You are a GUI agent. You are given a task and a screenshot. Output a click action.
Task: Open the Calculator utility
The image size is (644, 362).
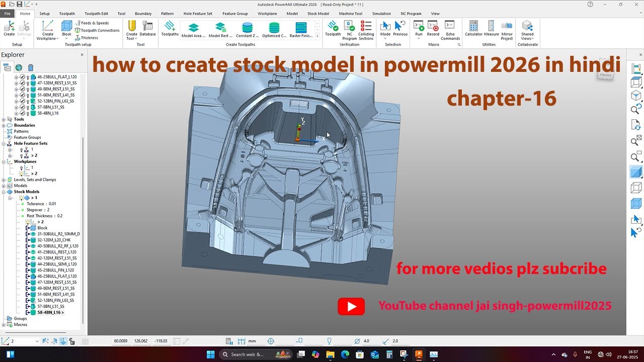tap(473, 29)
